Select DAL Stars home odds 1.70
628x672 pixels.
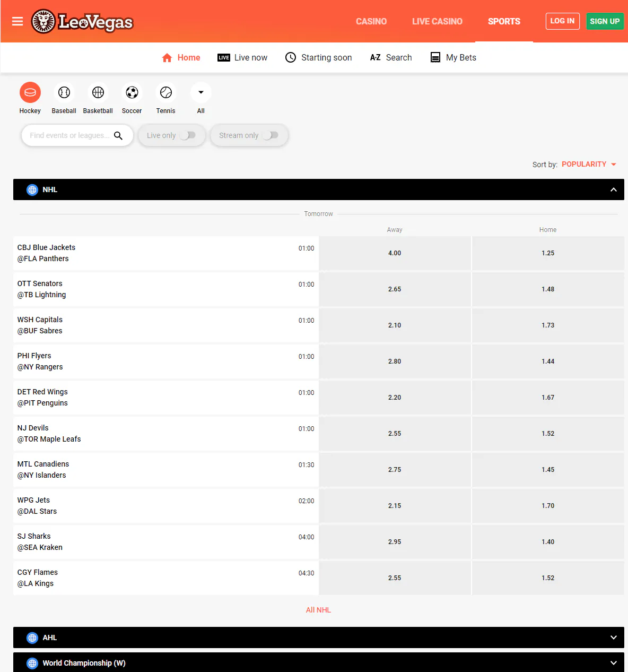548,506
